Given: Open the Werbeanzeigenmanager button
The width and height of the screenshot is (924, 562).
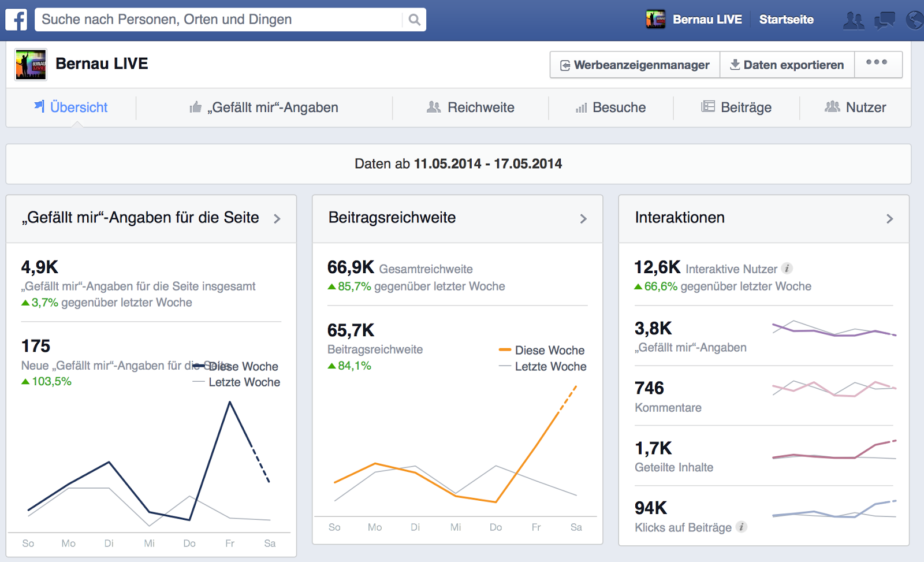Looking at the screenshot, I should pos(635,65).
